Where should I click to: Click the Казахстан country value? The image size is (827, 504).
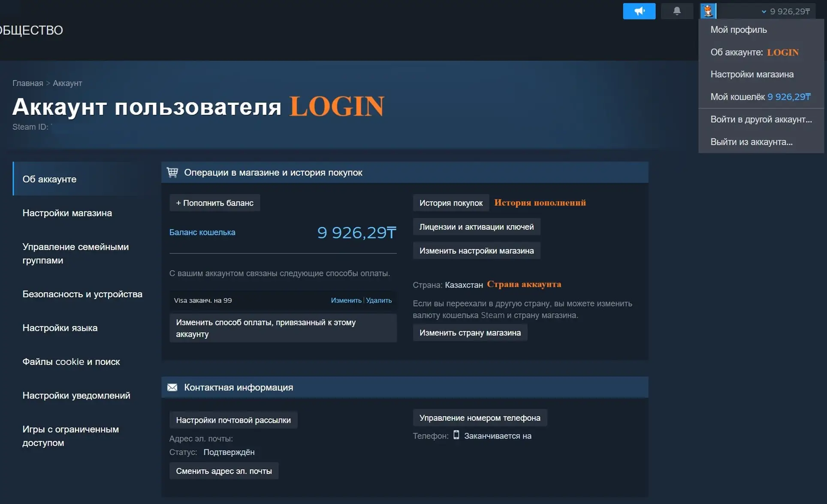point(464,285)
